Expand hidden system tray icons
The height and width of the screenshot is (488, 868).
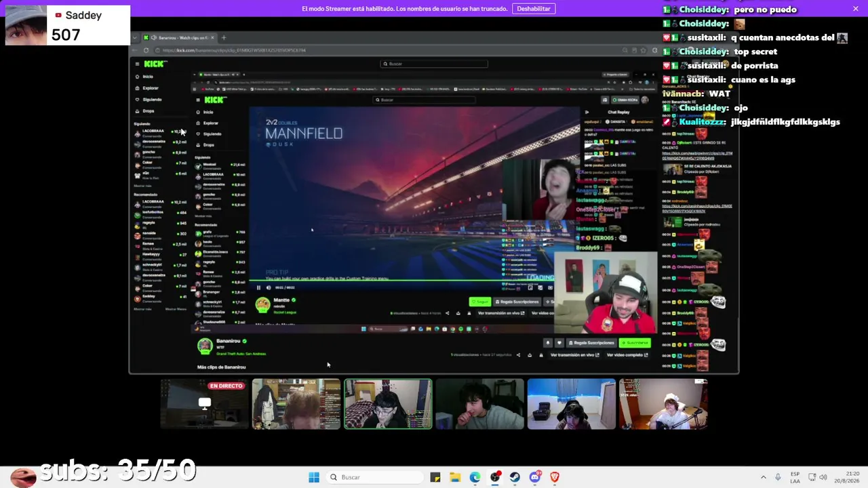click(x=763, y=477)
